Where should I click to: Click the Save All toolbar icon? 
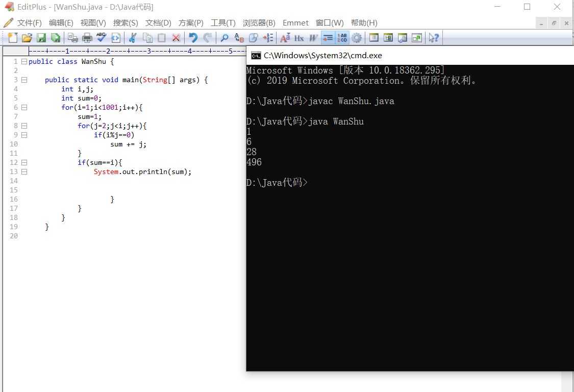coord(56,38)
